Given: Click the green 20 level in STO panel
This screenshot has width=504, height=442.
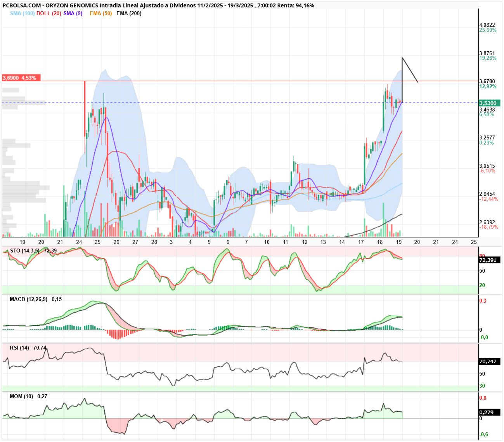Looking at the screenshot, I should (x=482, y=285).
